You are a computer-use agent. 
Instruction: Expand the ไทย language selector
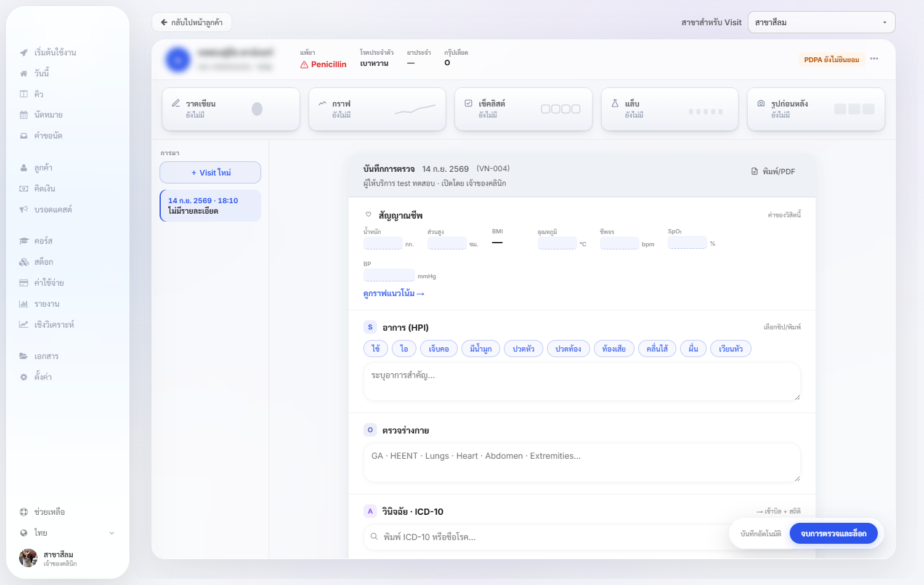[67, 533]
